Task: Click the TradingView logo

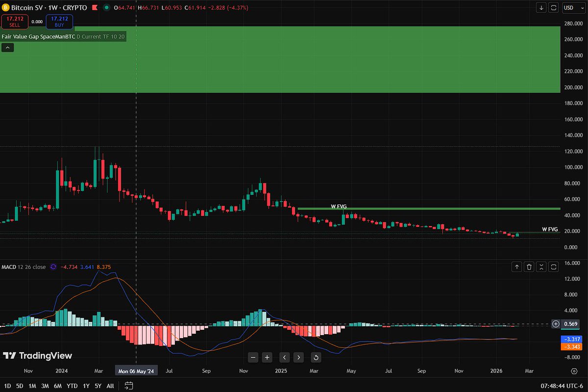Action: [37, 356]
